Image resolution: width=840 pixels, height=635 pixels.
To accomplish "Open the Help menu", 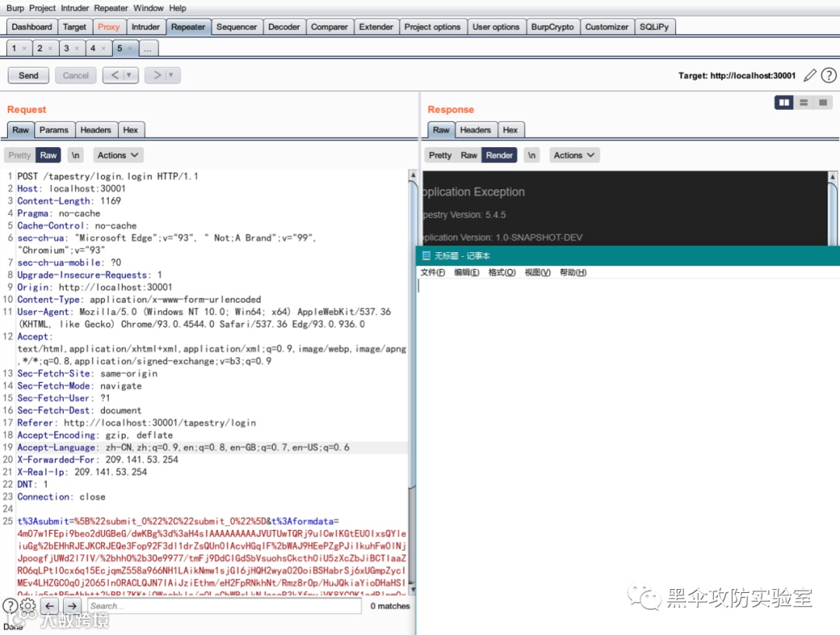I will [x=177, y=8].
